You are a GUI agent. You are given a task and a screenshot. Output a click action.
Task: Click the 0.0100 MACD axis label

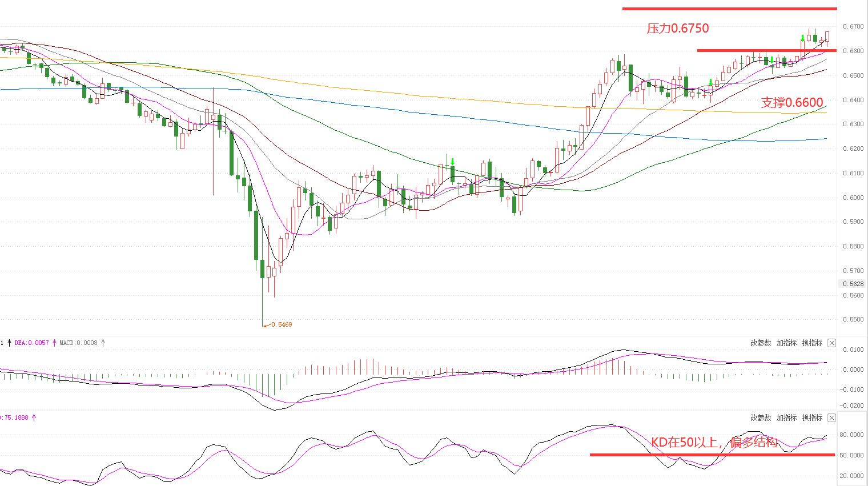853,350
